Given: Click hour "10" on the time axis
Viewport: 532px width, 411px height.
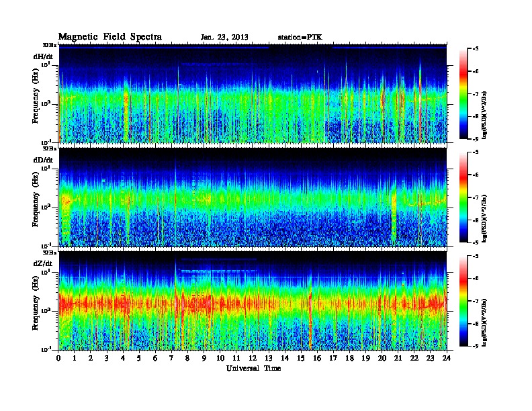Looking at the screenshot, I should click(x=220, y=358).
